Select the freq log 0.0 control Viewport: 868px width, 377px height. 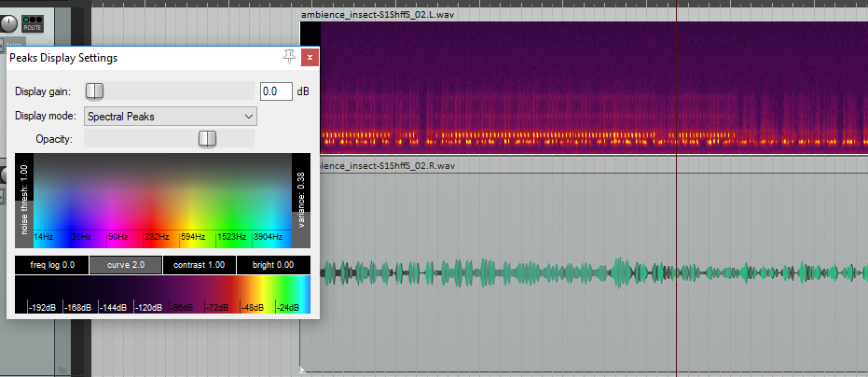coord(52,265)
